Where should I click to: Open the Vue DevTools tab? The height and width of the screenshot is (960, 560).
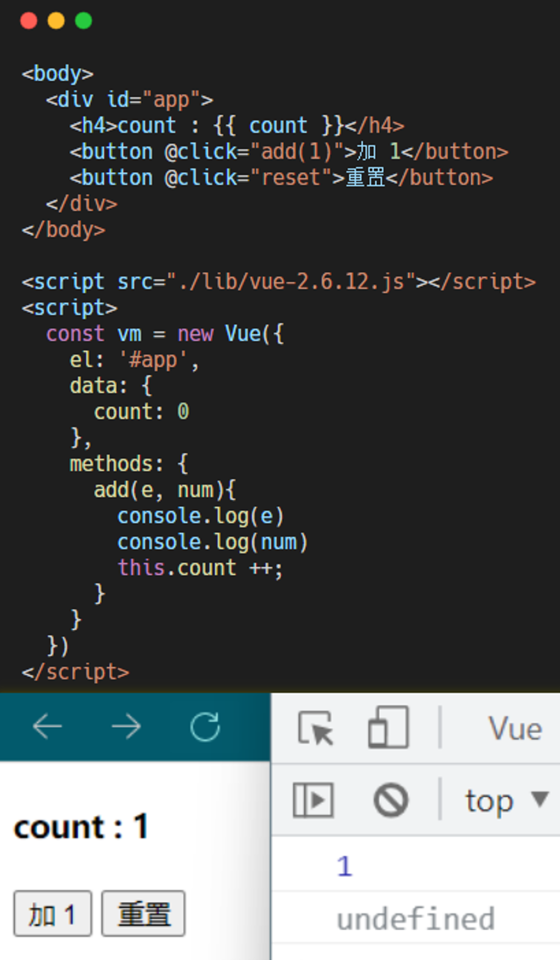(x=515, y=729)
